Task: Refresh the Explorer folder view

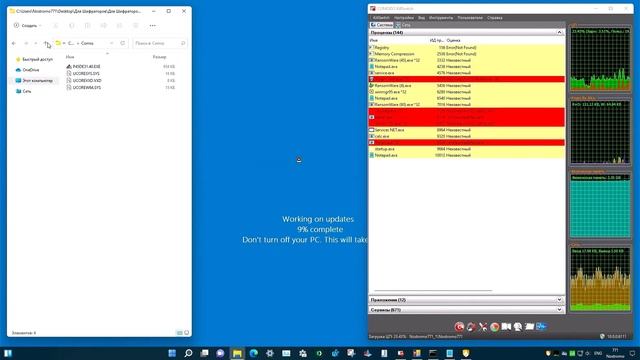Action: point(122,43)
